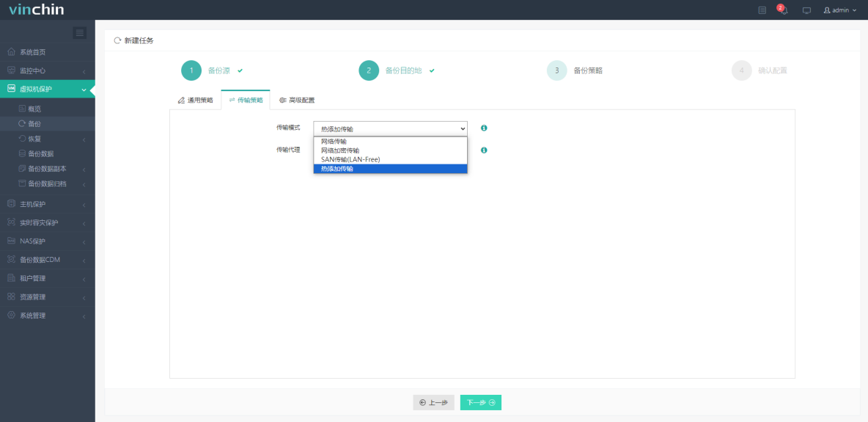Click the VM icon beside 虚拟机保护

pos(11,89)
